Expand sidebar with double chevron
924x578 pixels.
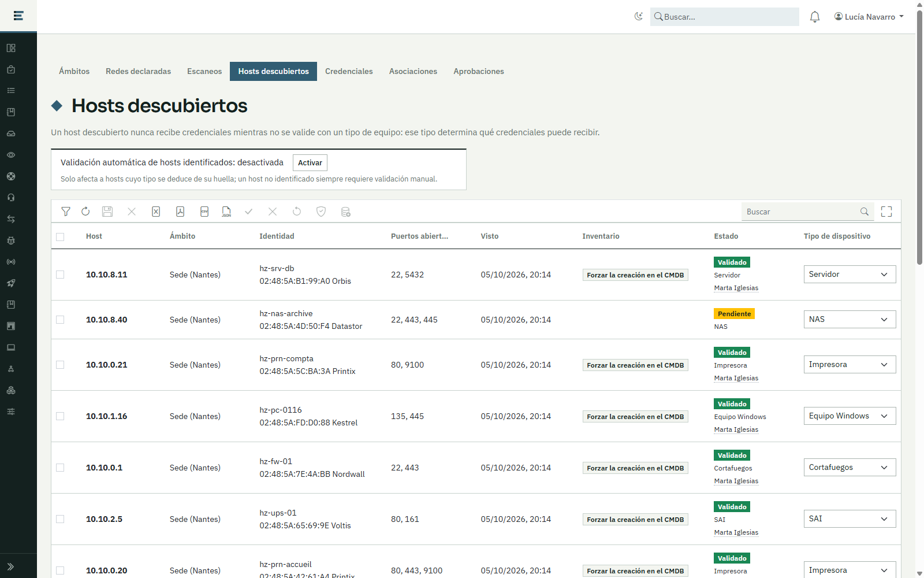[x=11, y=567]
